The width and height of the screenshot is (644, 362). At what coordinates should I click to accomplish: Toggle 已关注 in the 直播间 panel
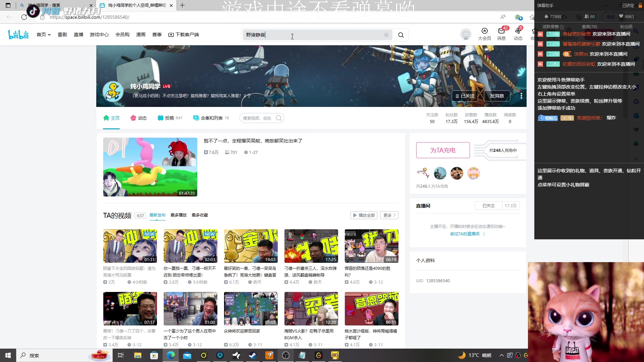click(488, 205)
